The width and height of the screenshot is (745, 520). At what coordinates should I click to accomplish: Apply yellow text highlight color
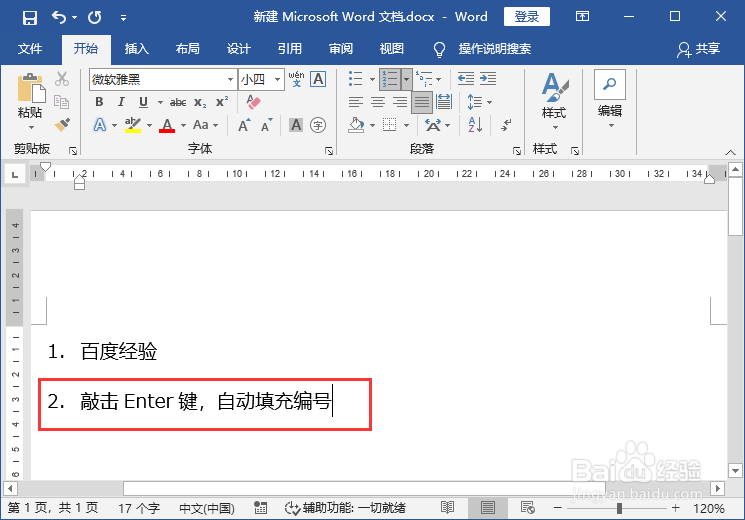pyautogui.click(x=133, y=125)
